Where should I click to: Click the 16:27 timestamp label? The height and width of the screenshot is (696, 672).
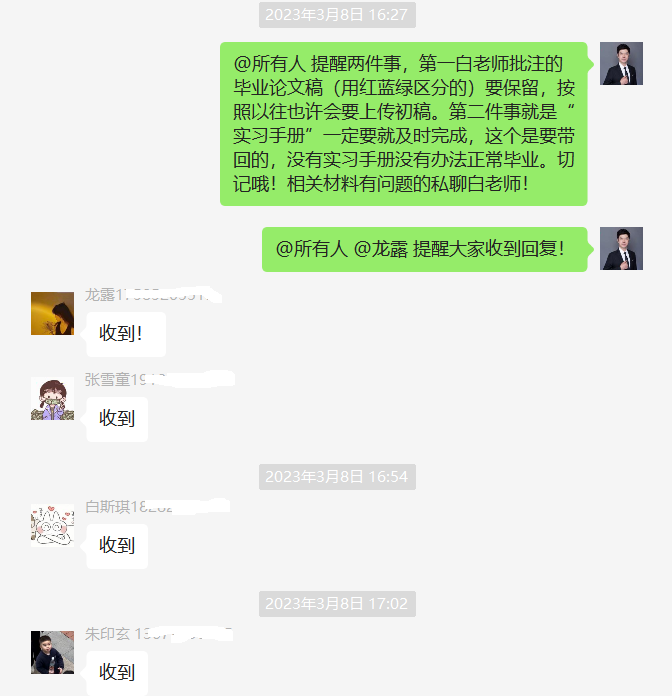(337, 15)
